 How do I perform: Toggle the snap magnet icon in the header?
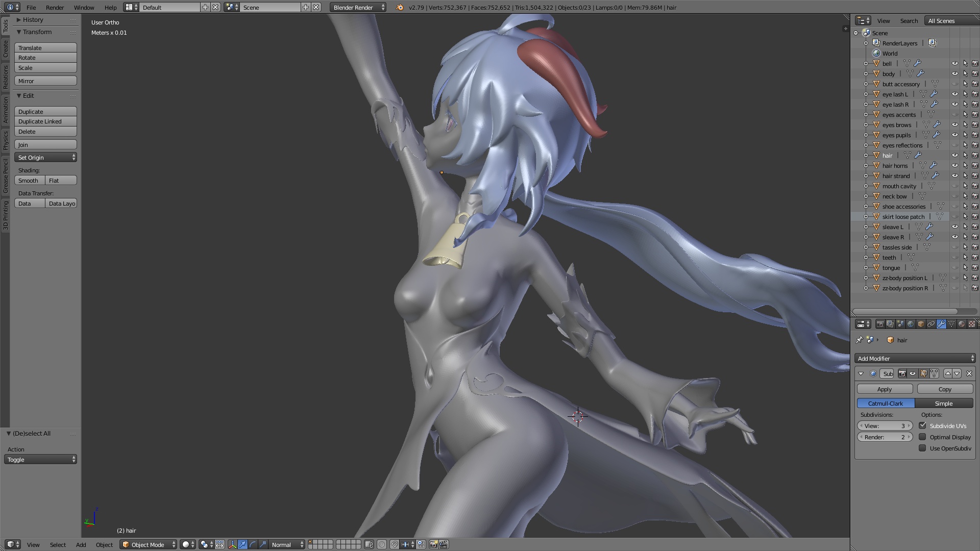pos(394,544)
